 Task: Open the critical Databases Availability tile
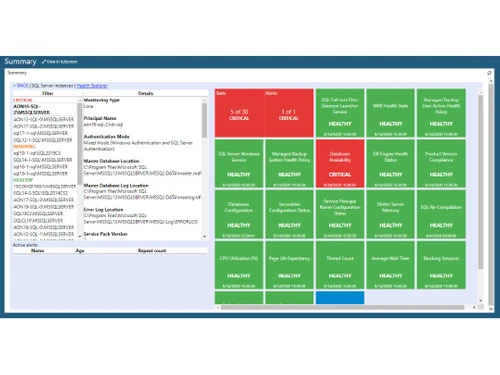tap(340, 164)
